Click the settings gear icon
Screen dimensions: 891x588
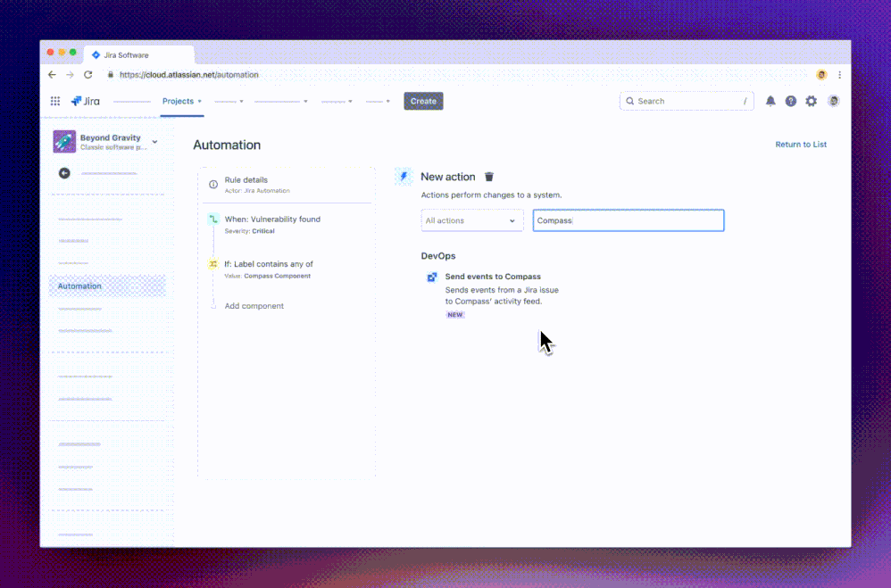[x=811, y=101]
